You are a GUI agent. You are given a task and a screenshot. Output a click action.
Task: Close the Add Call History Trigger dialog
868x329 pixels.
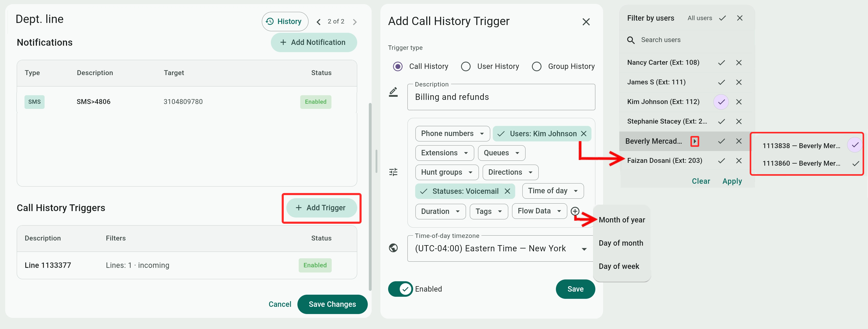pyautogui.click(x=586, y=22)
